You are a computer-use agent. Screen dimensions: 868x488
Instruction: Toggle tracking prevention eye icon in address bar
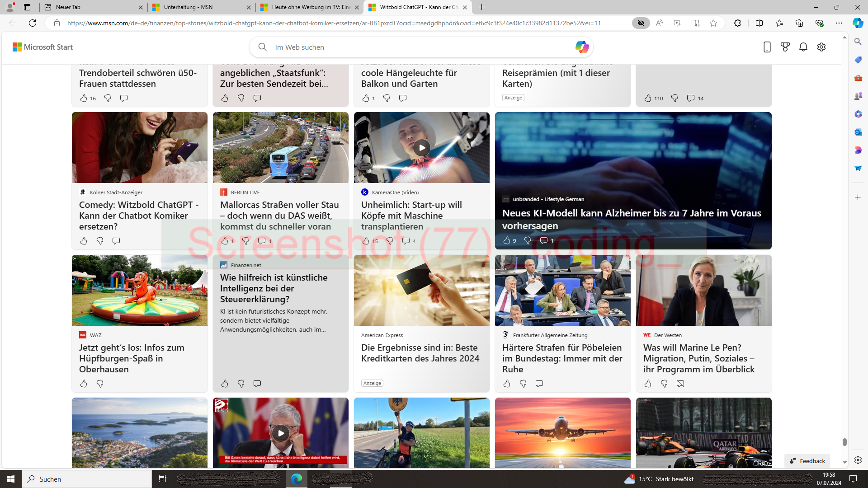(x=641, y=23)
